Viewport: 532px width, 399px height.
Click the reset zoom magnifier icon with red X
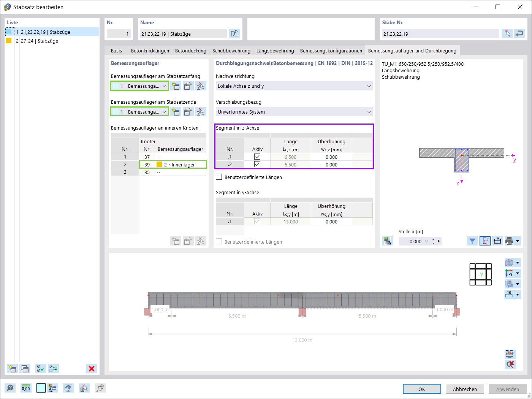(x=510, y=364)
